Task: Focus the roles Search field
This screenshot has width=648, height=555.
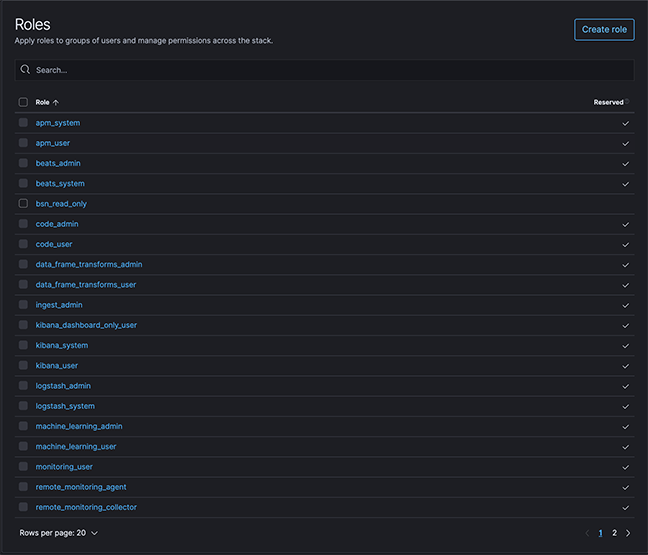Action: coord(324,70)
